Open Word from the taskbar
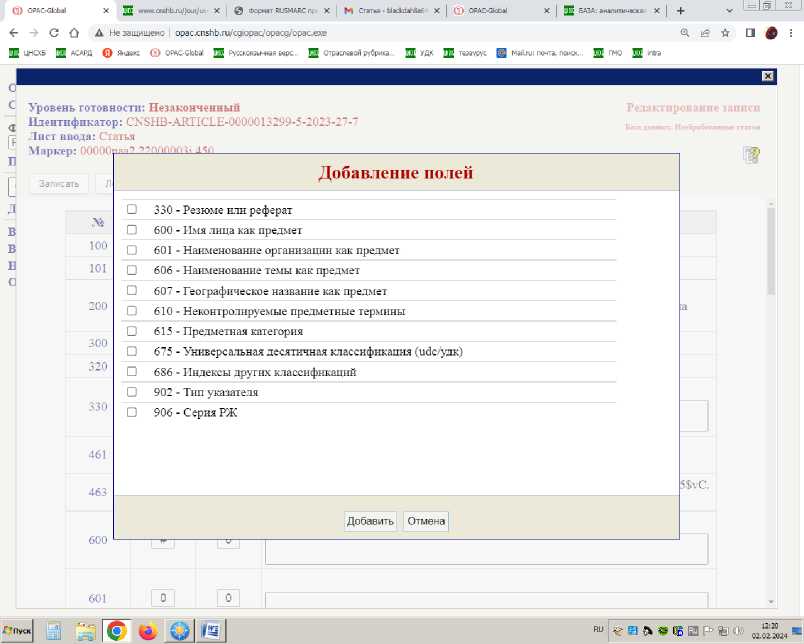This screenshot has width=804, height=644. click(211, 631)
